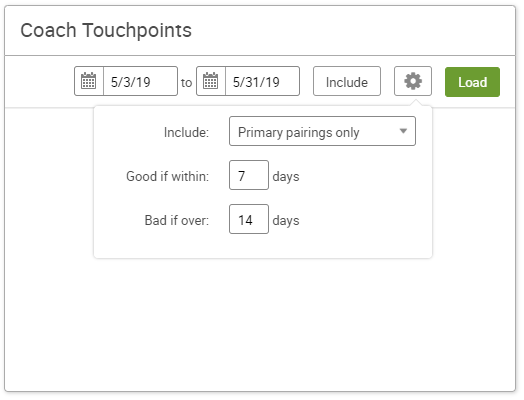Click blank space inside popup below Bad if over
This screenshot has height=400, width=524.
click(263, 246)
